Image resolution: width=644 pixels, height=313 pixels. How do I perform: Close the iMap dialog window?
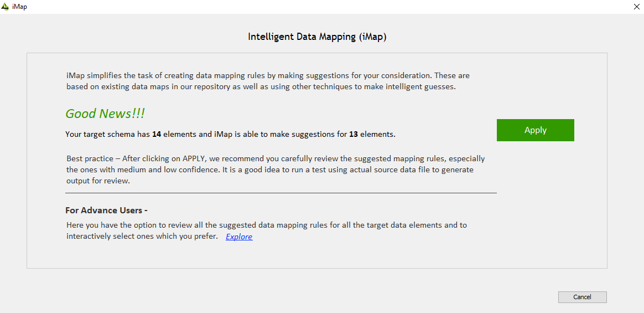(636, 7)
